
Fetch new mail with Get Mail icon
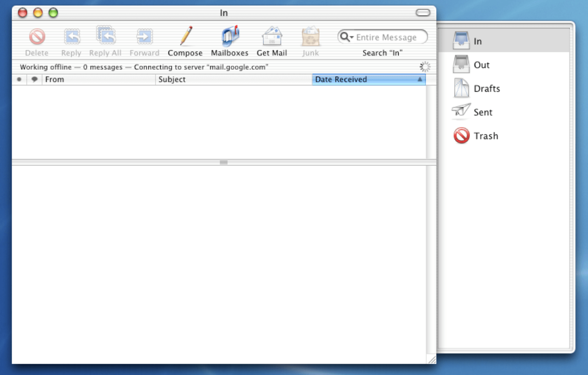pos(272,36)
